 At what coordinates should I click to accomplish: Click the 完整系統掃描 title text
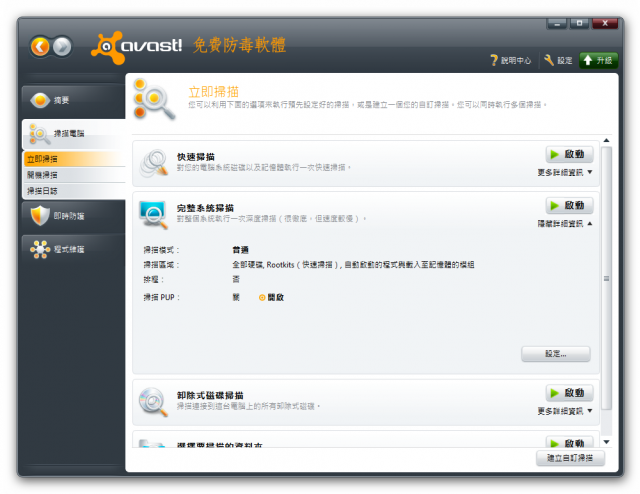click(x=205, y=208)
